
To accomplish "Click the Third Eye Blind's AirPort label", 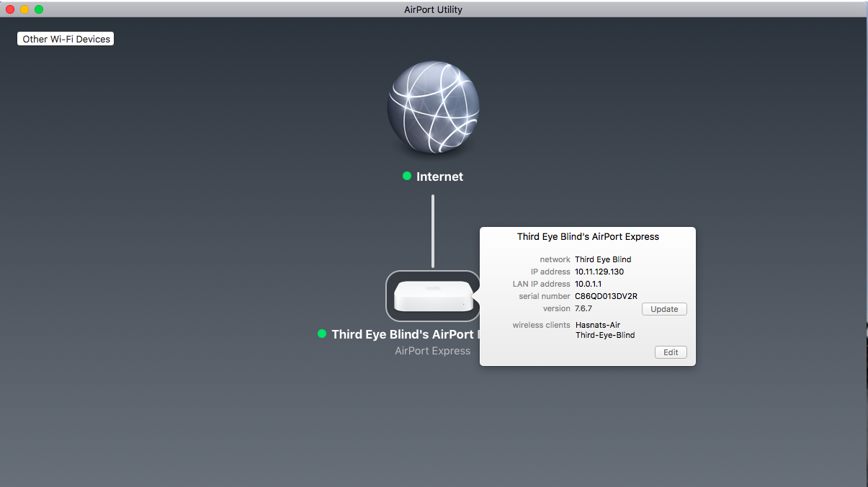I will pos(406,334).
